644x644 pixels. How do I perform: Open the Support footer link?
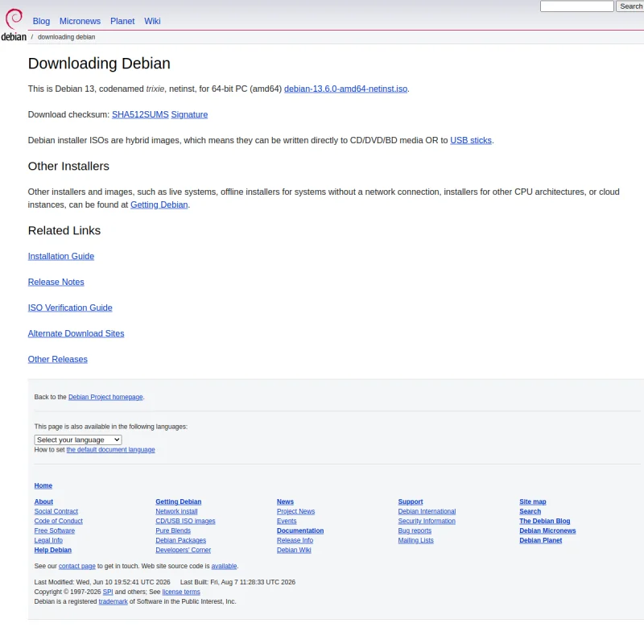411,502
